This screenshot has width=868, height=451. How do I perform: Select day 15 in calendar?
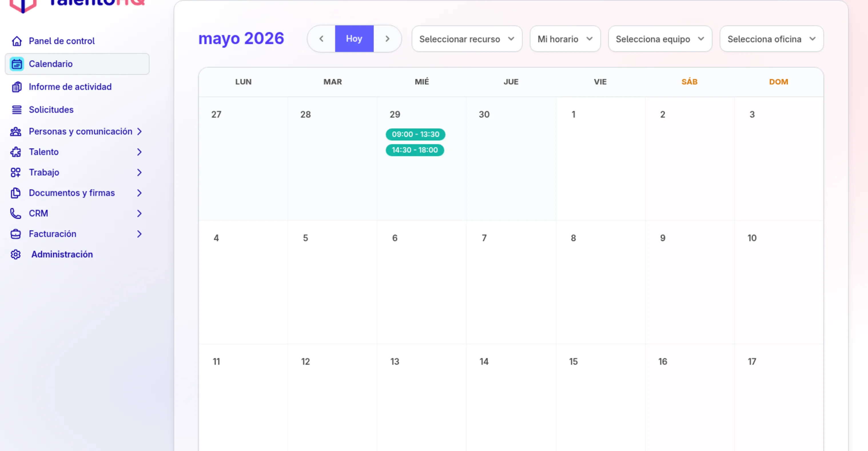click(x=574, y=362)
